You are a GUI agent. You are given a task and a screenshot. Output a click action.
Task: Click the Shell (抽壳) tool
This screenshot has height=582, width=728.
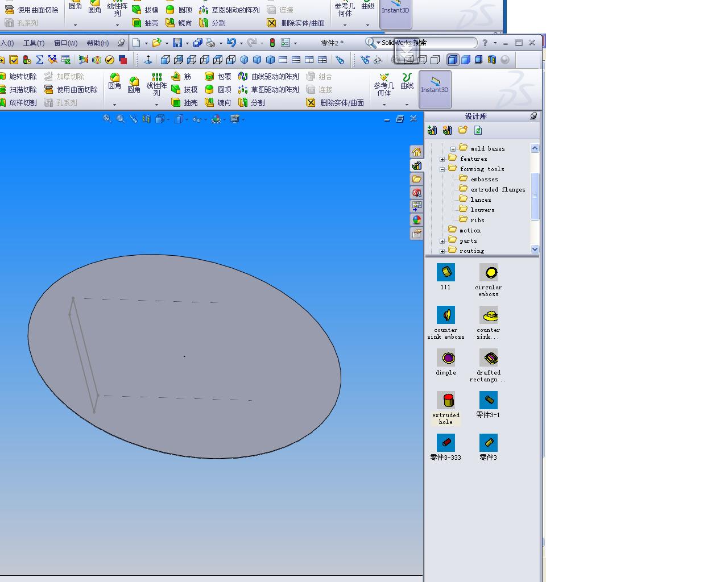(x=185, y=102)
